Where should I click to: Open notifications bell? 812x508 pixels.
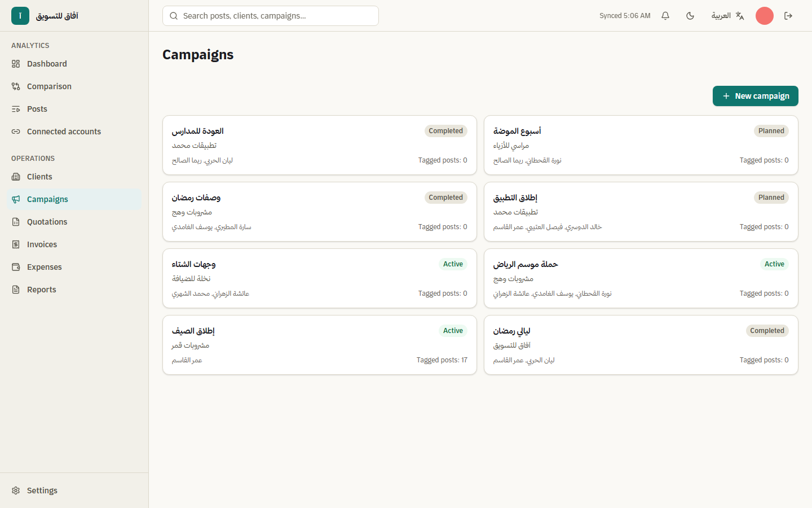(x=665, y=16)
